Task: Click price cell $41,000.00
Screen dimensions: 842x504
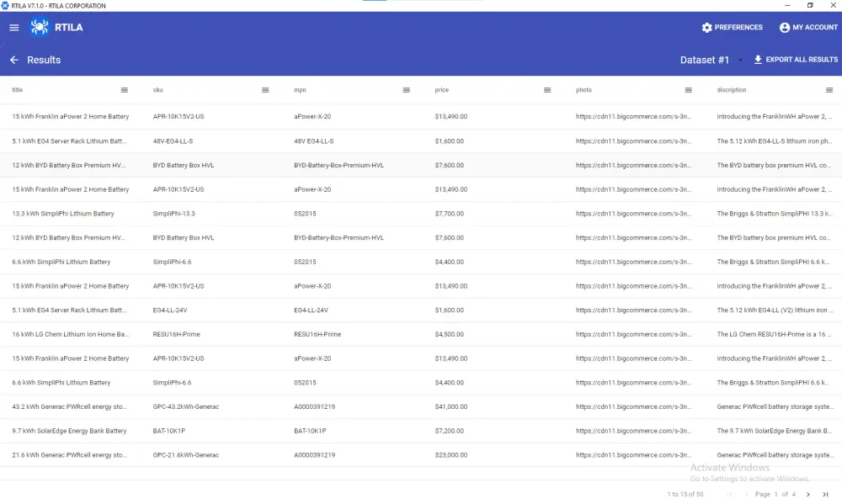Action: point(451,407)
